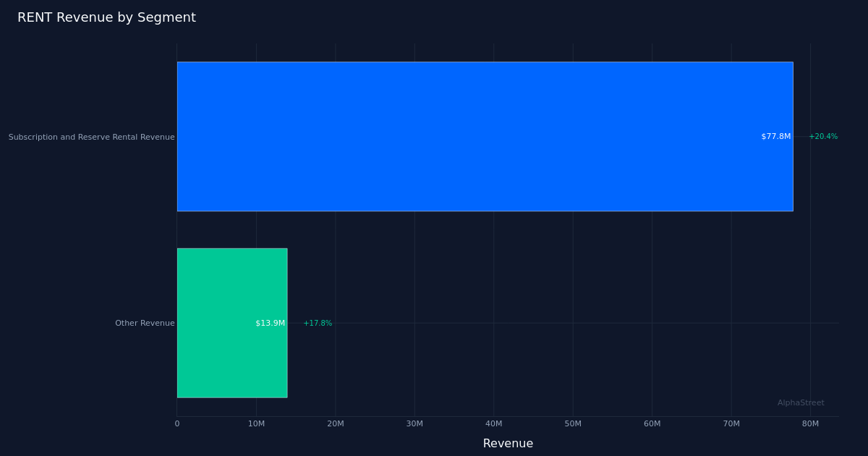Image resolution: width=868 pixels, height=456 pixels.
Task: Select the Subscription and Reserve Rental Revenue axis label
Action: [92, 138]
